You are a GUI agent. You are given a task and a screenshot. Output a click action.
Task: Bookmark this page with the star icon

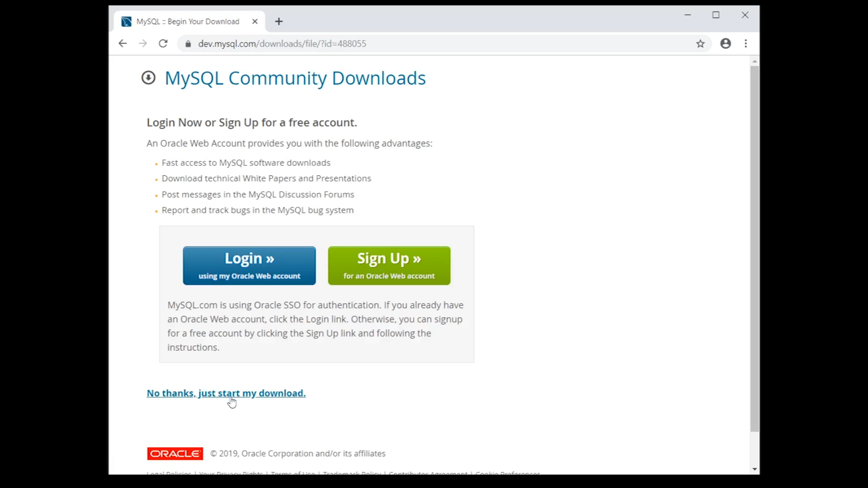tap(700, 44)
